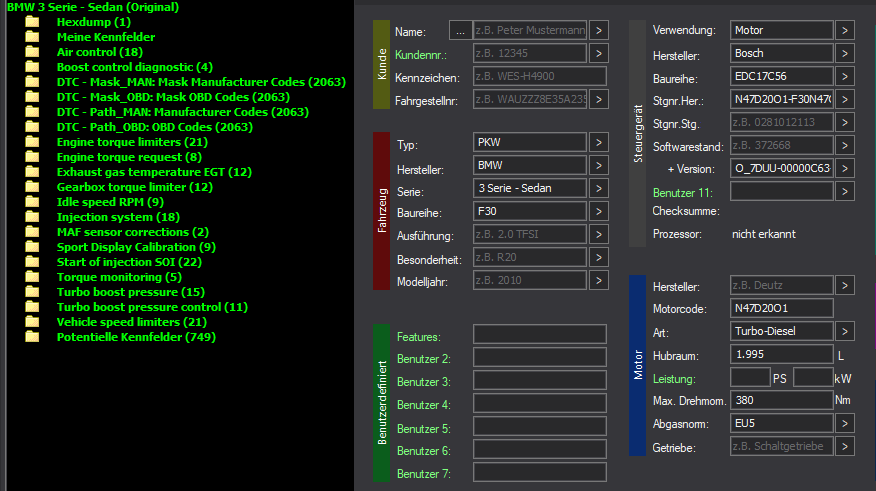Open the Art arrow beside Turbo-Diesel
The image size is (876, 491).
844,331
